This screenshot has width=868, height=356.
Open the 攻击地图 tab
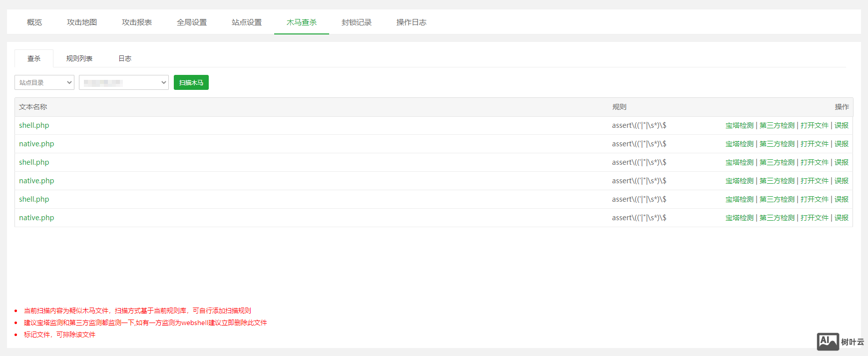[82, 22]
